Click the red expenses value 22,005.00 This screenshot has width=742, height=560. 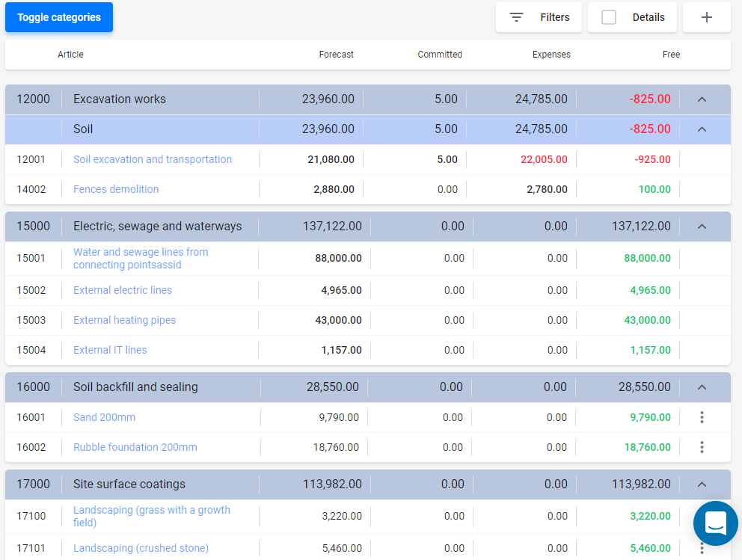(544, 159)
